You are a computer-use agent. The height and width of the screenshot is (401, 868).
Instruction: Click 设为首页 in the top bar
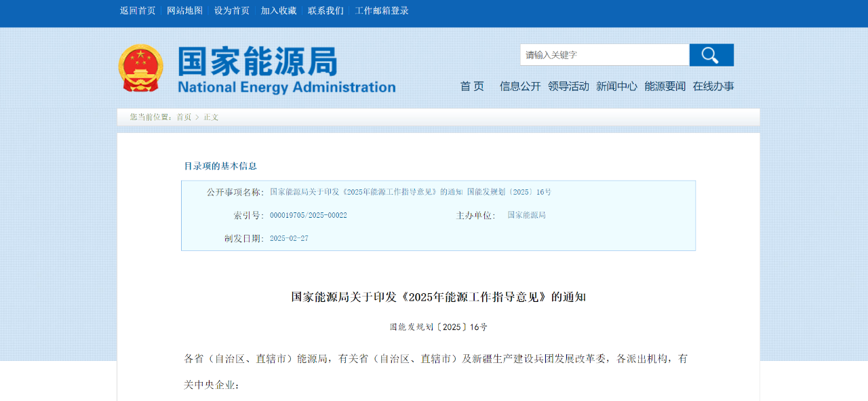coord(232,11)
